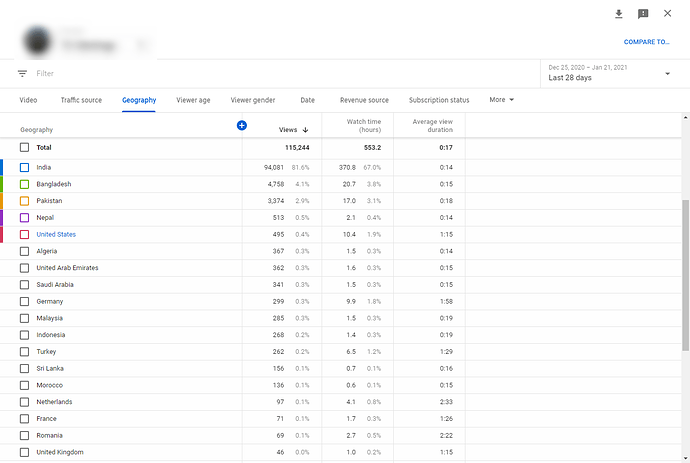This screenshot has width=690, height=463.
Task: Check the Romania row checkbox
Action: tap(25, 435)
